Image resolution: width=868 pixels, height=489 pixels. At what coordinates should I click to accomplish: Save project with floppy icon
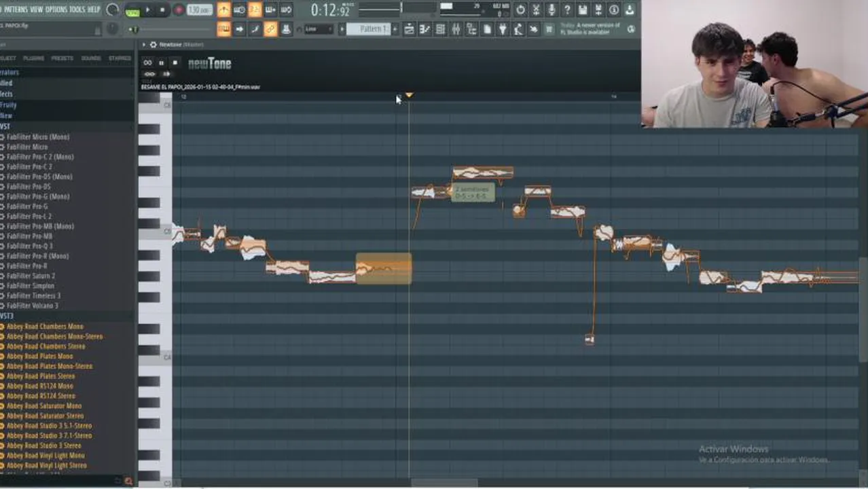pyautogui.click(x=583, y=10)
